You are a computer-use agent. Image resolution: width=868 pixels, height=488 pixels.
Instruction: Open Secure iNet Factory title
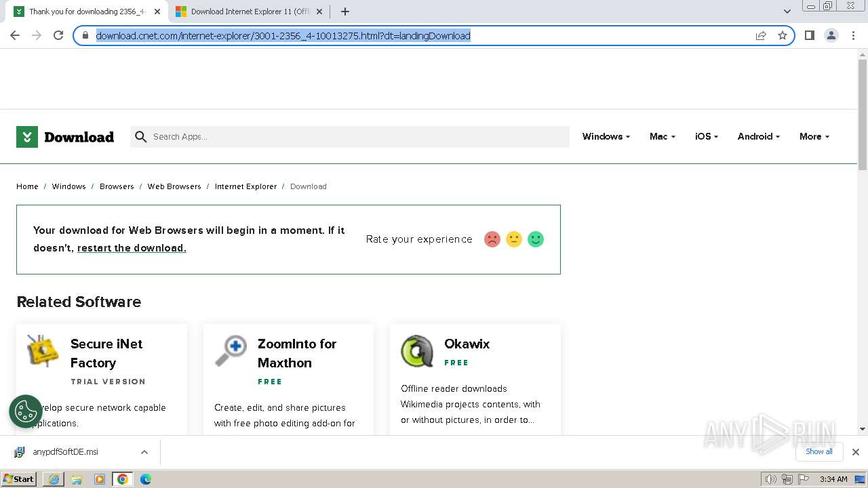pos(106,353)
